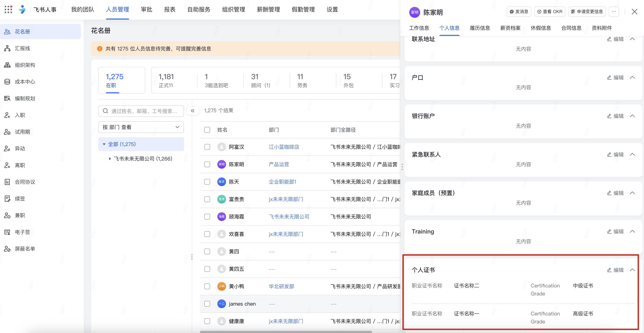Open the 按 部门 查看 dropdown

pos(141,127)
